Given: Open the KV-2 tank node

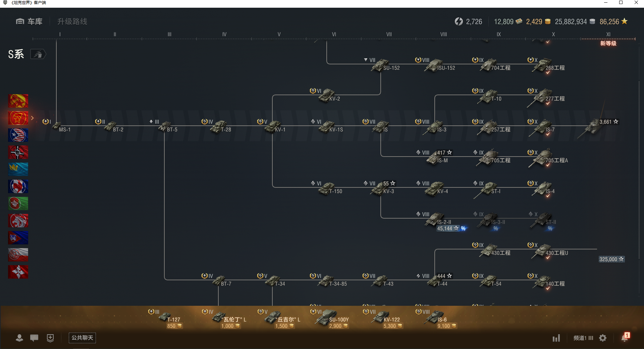Looking at the screenshot, I should (326, 96).
